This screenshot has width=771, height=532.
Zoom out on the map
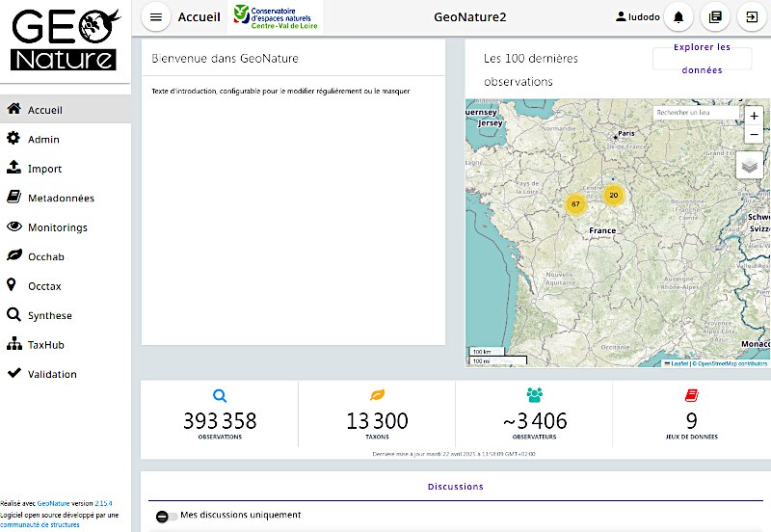pos(754,134)
